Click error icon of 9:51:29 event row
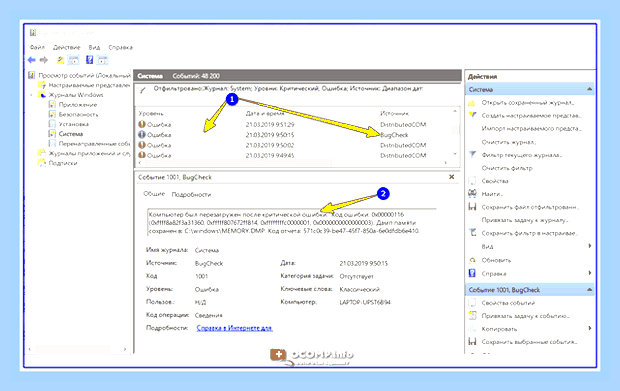Image resolution: width=620 pixels, height=391 pixels. (142, 124)
